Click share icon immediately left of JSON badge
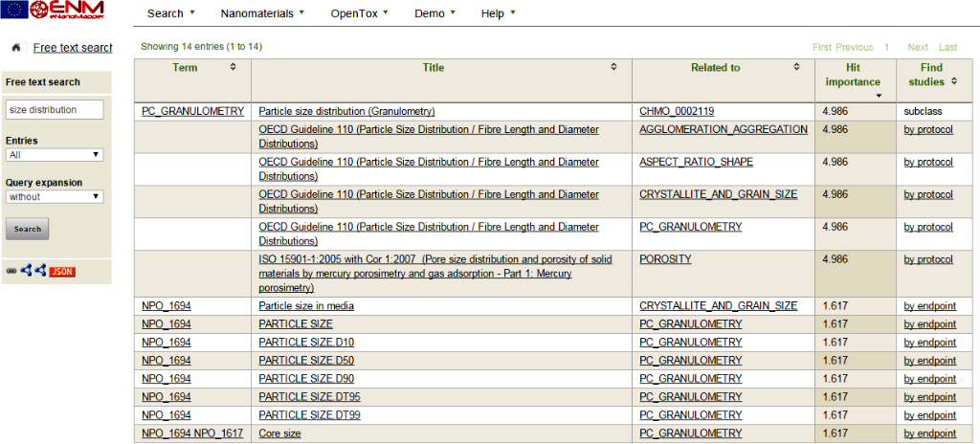This screenshot has width=980, height=444. [40, 271]
